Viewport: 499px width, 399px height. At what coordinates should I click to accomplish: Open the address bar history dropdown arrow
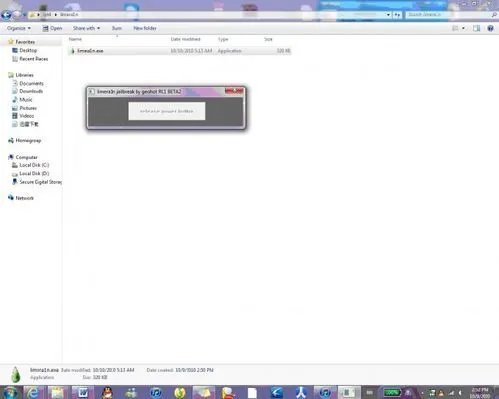[388, 15]
